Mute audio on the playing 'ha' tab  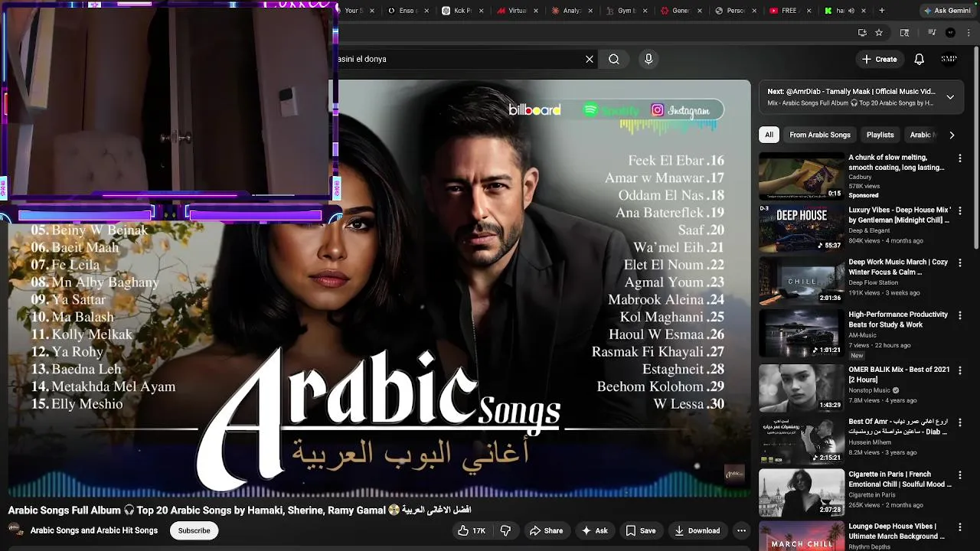[851, 11]
